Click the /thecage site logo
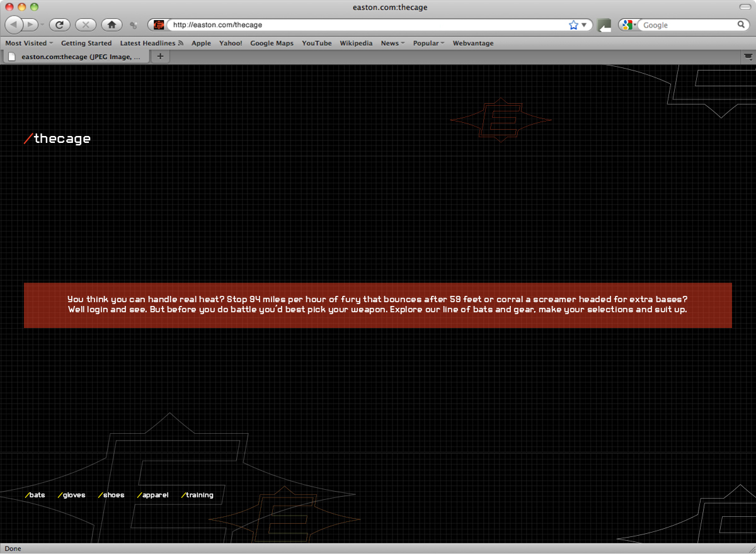 (x=57, y=138)
